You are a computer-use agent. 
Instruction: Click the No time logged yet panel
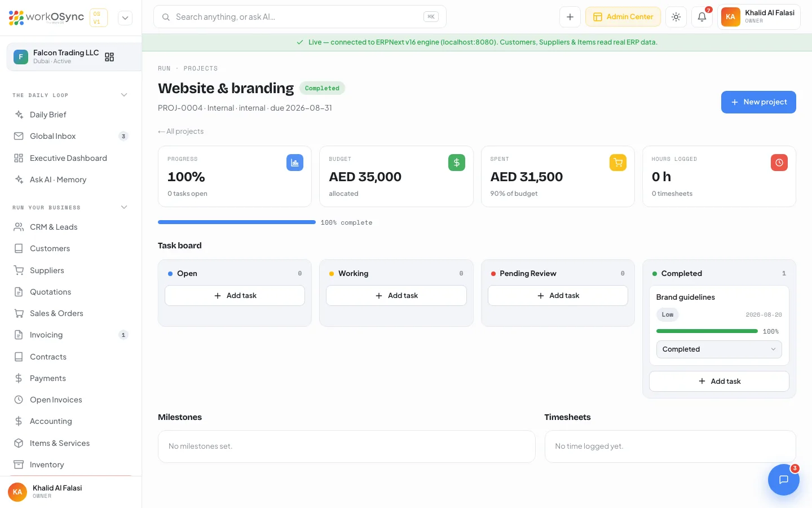670,446
